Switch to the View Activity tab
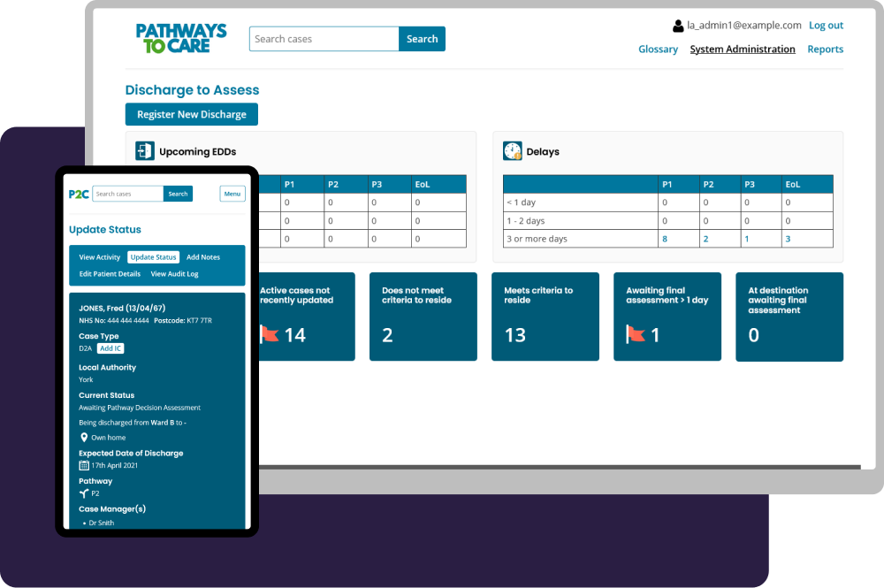The width and height of the screenshot is (884, 588). (x=100, y=257)
